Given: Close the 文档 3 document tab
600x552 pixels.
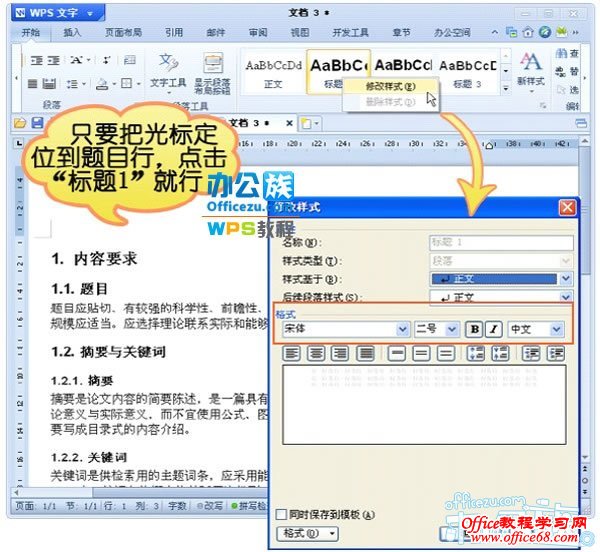Looking at the screenshot, I should pyautogui.click(x=289, y=123).
